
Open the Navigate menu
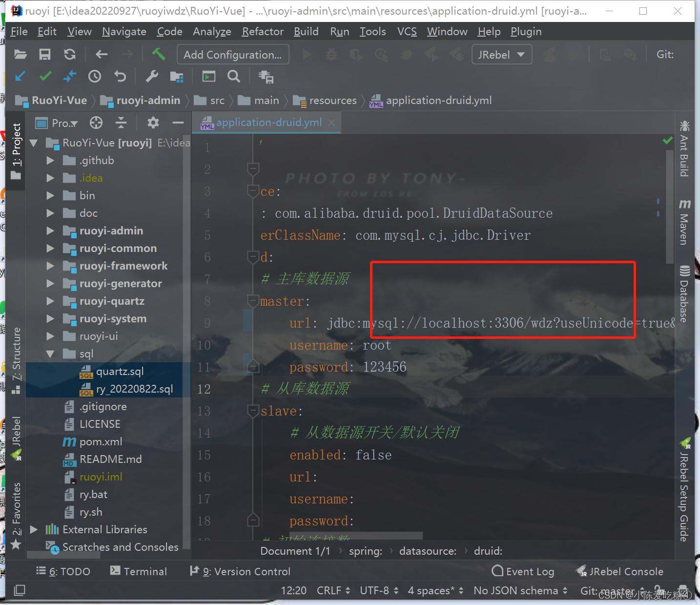(x=124, y=32)
